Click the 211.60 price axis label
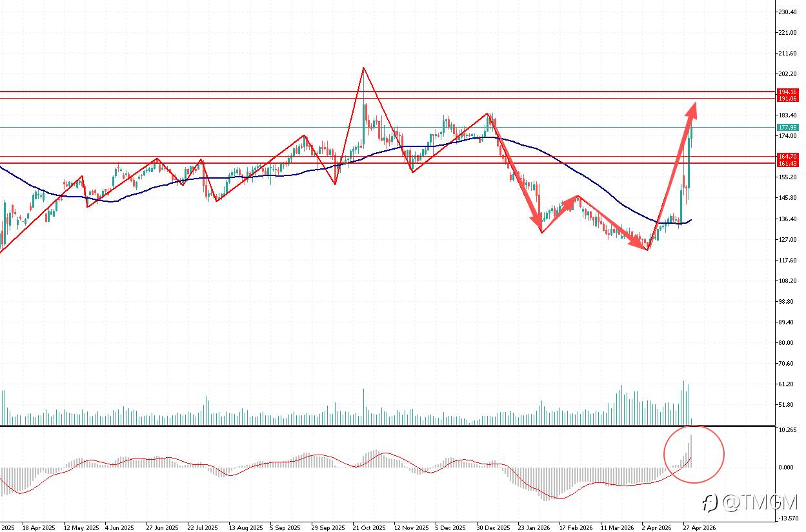806x532 pixels. pos(788,54)
